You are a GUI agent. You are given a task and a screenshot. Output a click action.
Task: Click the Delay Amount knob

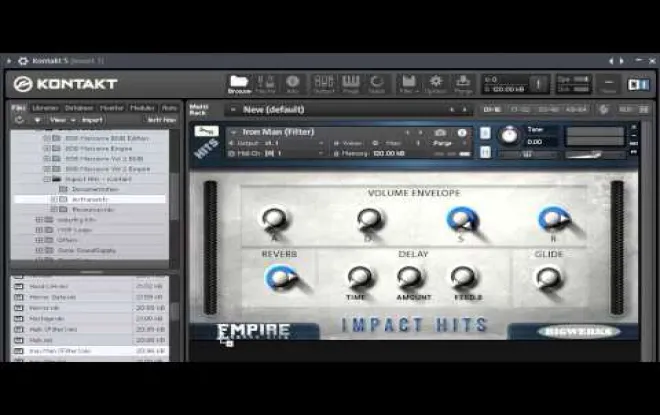(409, 277)
